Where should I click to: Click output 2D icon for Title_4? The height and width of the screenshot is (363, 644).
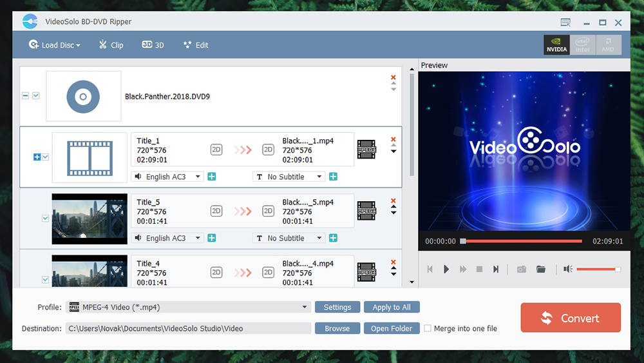[268, 272]
